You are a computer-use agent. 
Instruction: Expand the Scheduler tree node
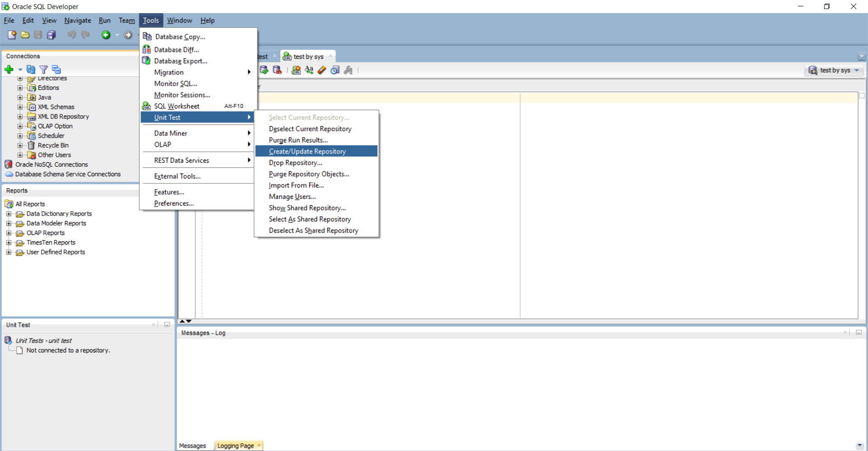(x=20, y=136)
